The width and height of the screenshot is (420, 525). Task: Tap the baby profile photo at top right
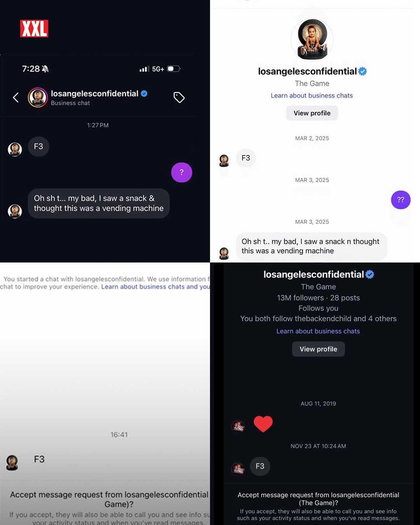pyautogui.click(x=312, y=40)
